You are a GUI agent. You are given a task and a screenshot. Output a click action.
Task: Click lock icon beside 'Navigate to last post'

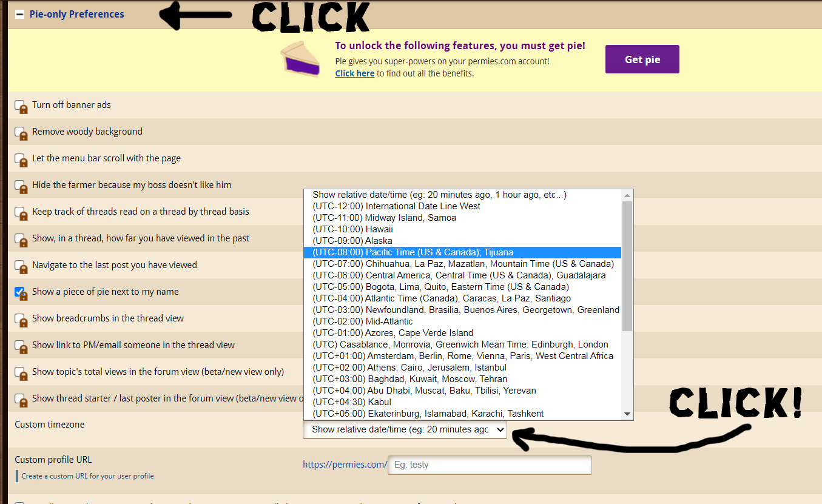click(x=23, y=269)
